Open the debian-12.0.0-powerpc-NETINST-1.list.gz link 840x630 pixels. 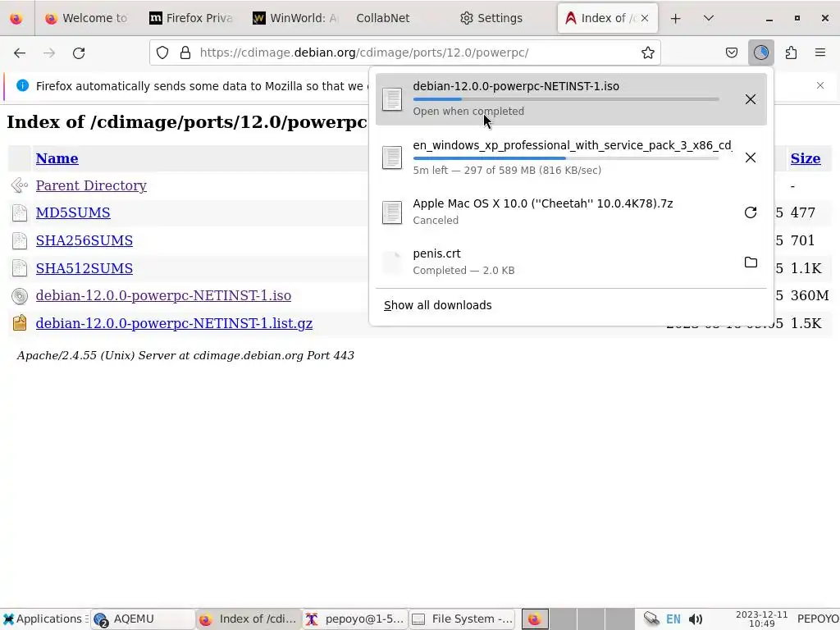pyautogui.click(x=174, y=323)
